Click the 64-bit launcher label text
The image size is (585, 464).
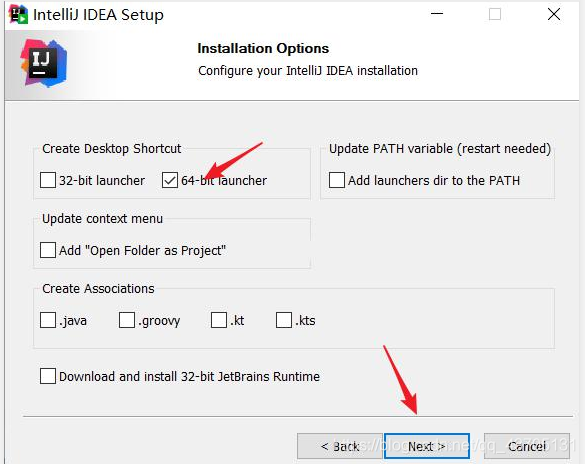point(224,181)
